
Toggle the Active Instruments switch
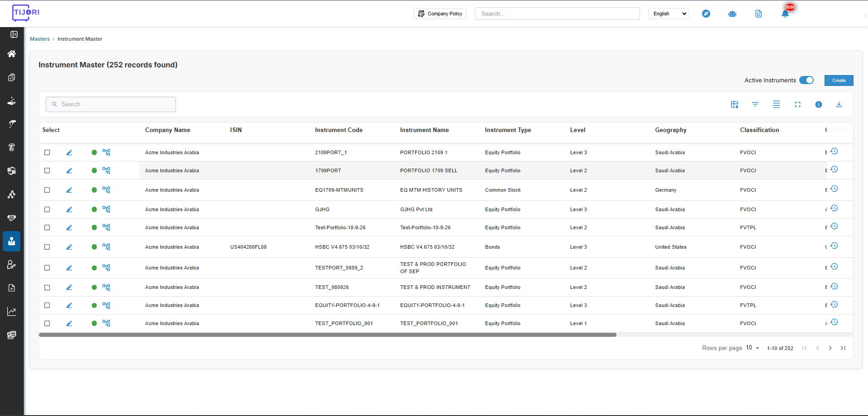click(x=806, y=80)
